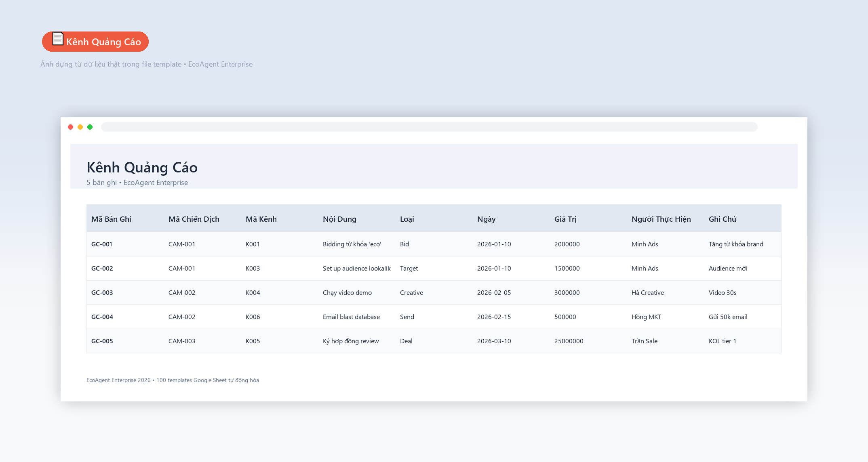868x462 pixels.
Task: Click the "Ký hợp đồng review" cell
Action: [351, 341]
